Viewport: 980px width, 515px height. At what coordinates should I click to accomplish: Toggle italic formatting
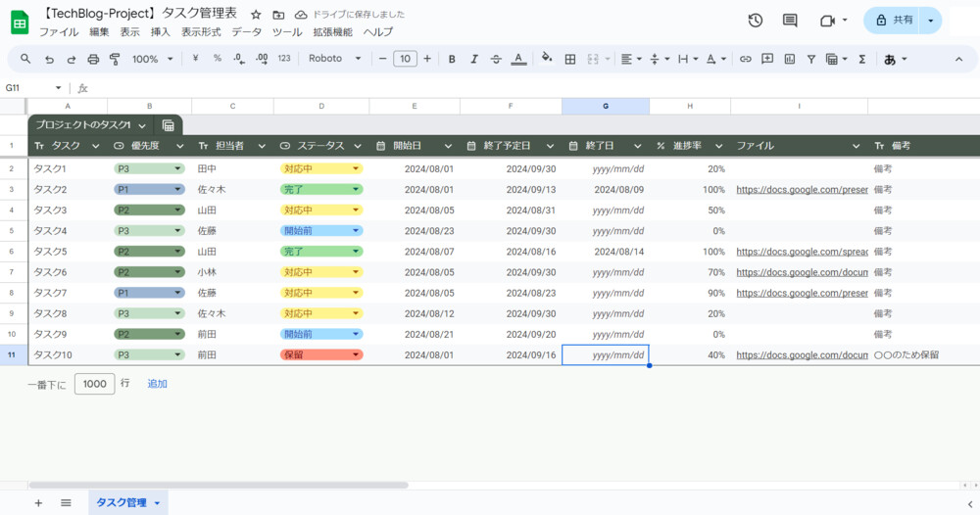point(474,59)
